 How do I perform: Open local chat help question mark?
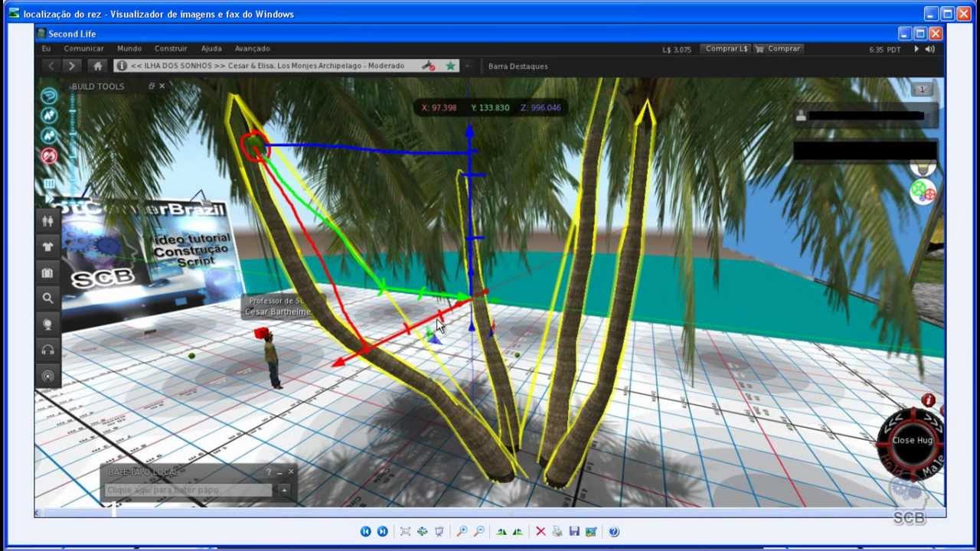268,472
